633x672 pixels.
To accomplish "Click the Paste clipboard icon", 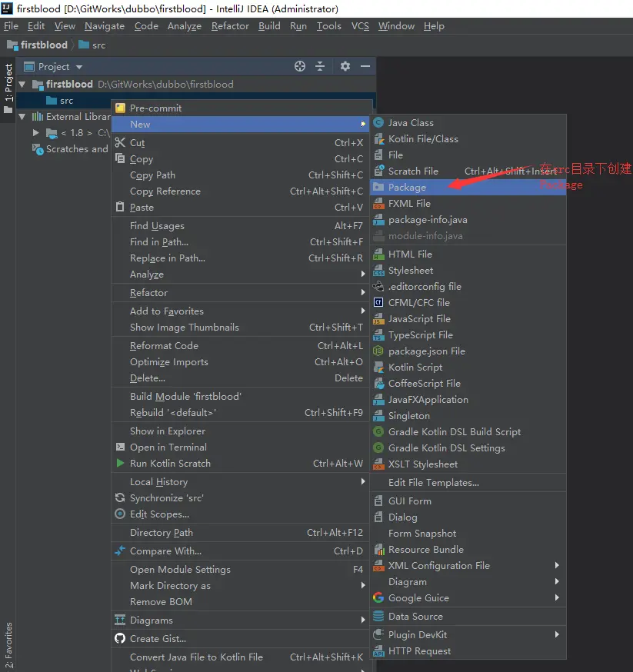I will [121, 207].
